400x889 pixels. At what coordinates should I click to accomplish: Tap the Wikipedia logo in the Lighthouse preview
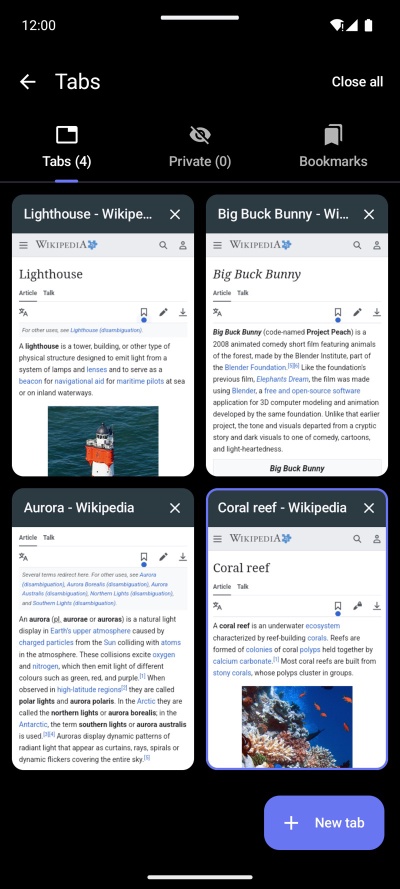point(66,245)
